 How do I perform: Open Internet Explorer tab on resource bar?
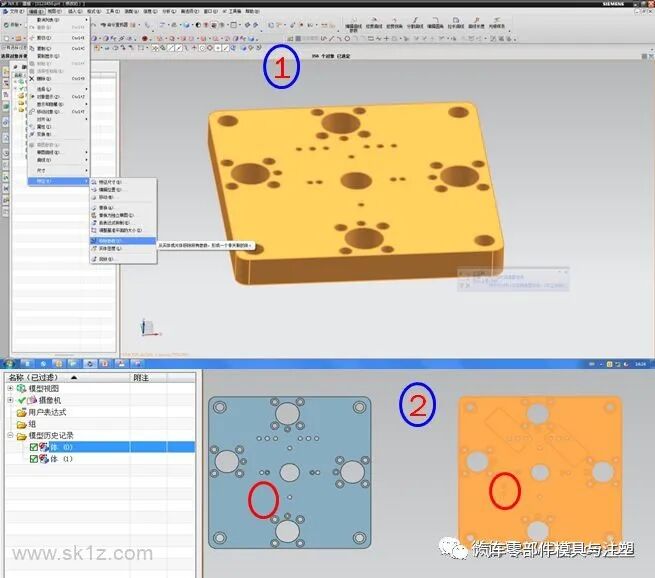pos(6,122)
